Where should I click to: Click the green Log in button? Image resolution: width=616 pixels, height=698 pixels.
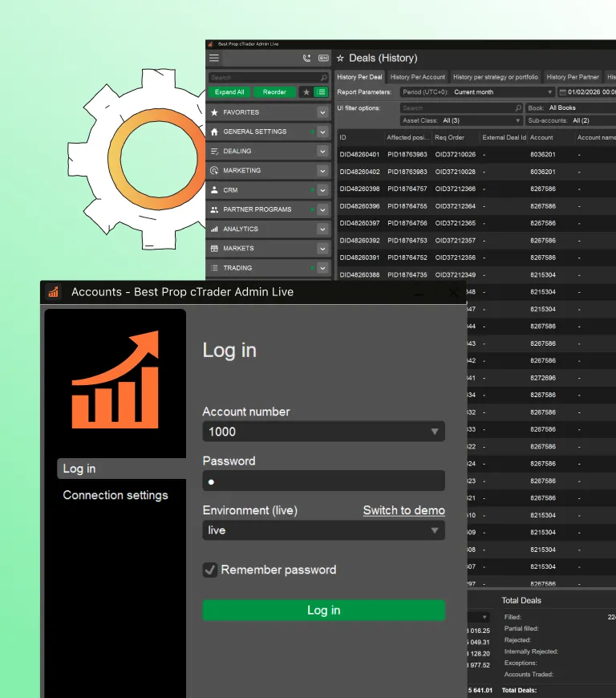323,611
